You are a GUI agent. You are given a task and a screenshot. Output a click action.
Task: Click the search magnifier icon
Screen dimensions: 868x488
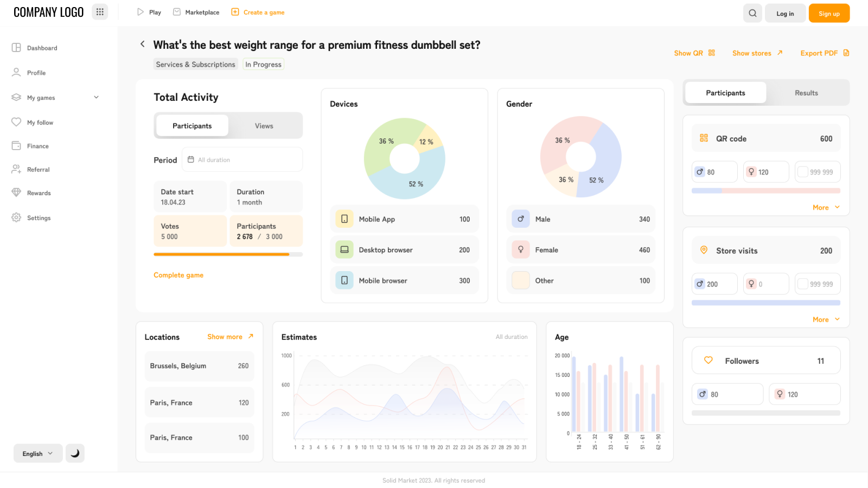coord(752,14)
